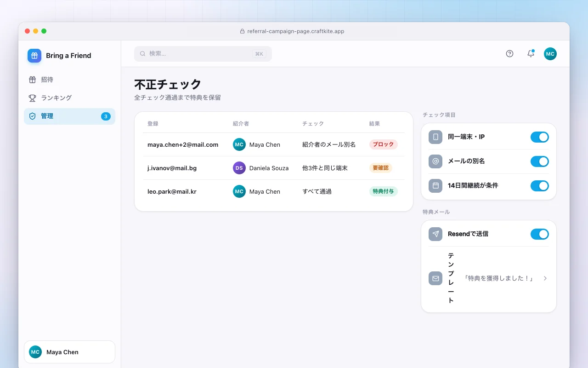This screenshot has height=368, width=588.
Task: Click the 「特典を獲得しました！」 template value
Action: click(498, 278)
